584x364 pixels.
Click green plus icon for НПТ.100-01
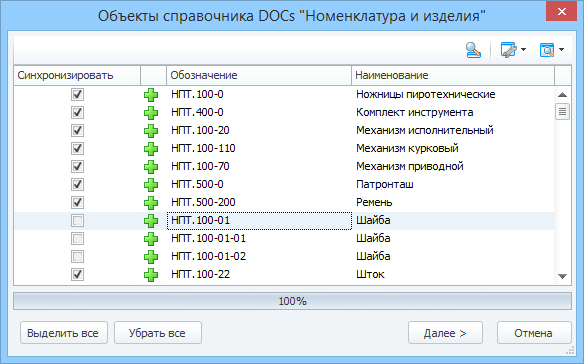(151, 221)
